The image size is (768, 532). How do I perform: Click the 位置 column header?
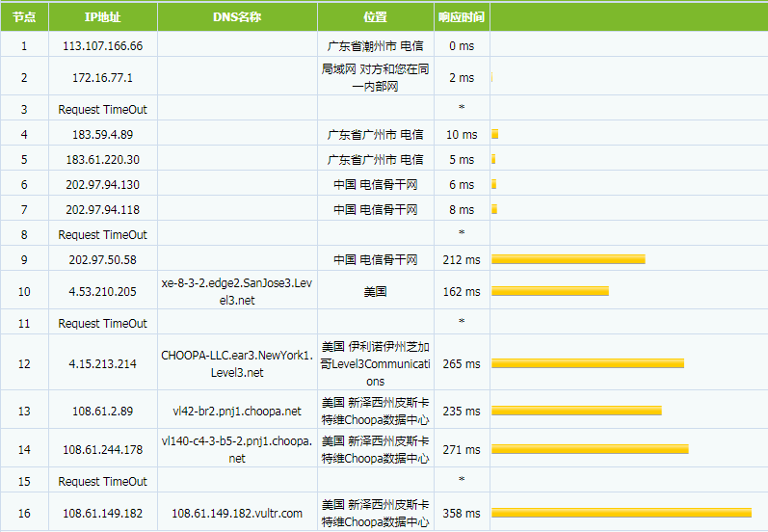[x=376, y=17]
